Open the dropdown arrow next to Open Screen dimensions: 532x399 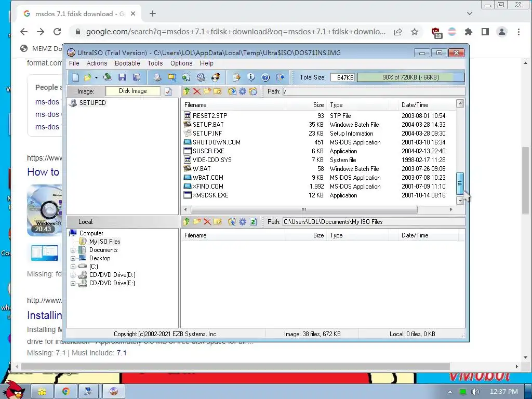[96, 78]
